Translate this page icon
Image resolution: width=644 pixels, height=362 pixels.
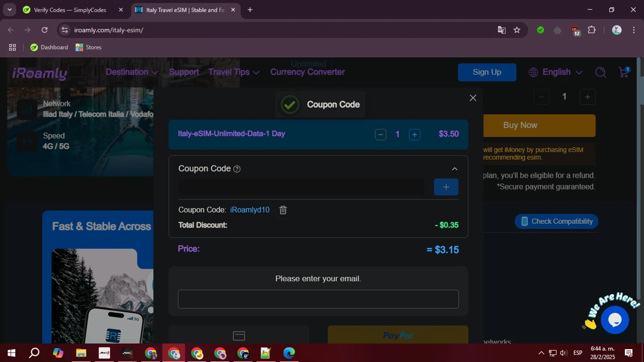[501, 30]
